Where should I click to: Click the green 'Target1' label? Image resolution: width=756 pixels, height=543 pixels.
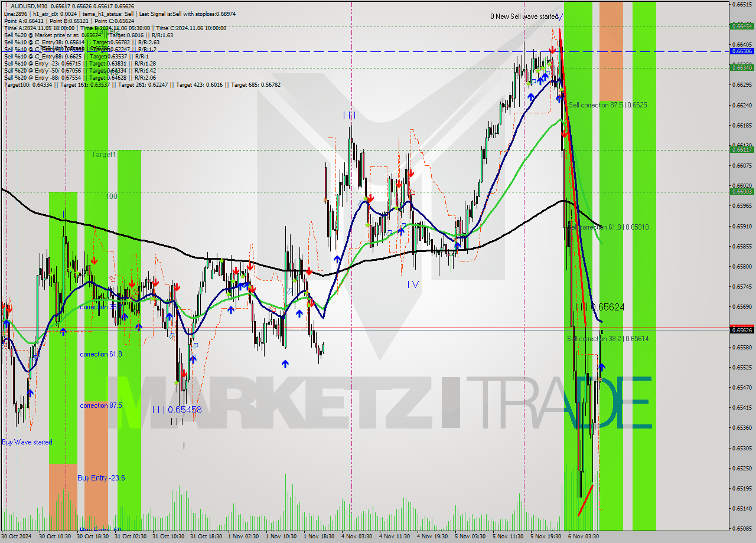(103, 155)
